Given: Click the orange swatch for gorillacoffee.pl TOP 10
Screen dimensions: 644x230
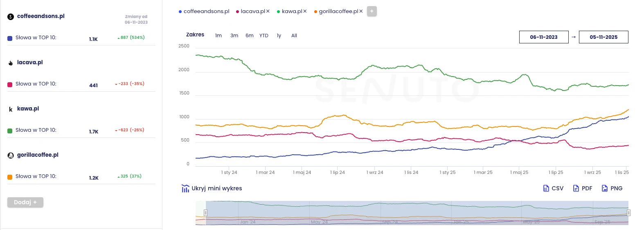Looking at the screenshot, I should click(x=10, y=177).
